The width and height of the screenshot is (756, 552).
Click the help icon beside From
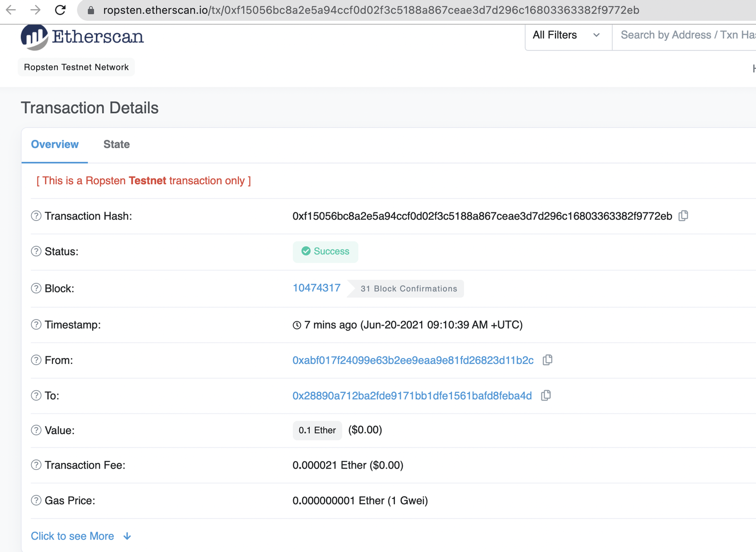click(36, 360)
